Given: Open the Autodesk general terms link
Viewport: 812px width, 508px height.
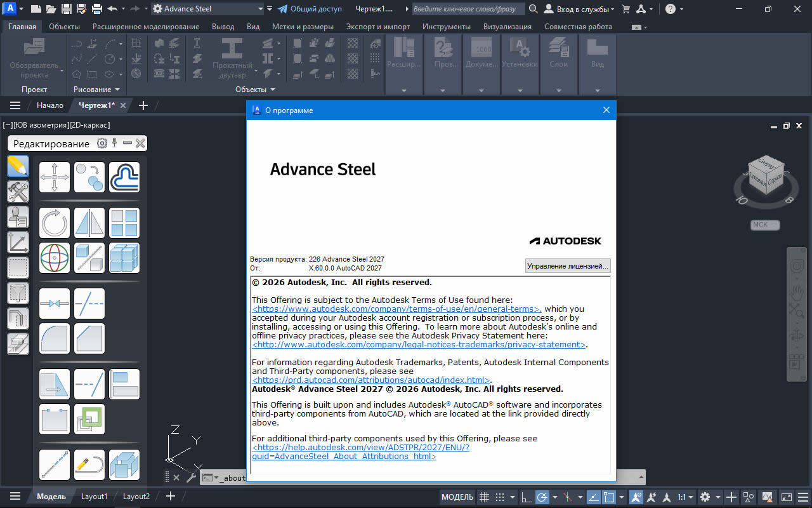Looking at the screenshot, I should pos(396,309).
